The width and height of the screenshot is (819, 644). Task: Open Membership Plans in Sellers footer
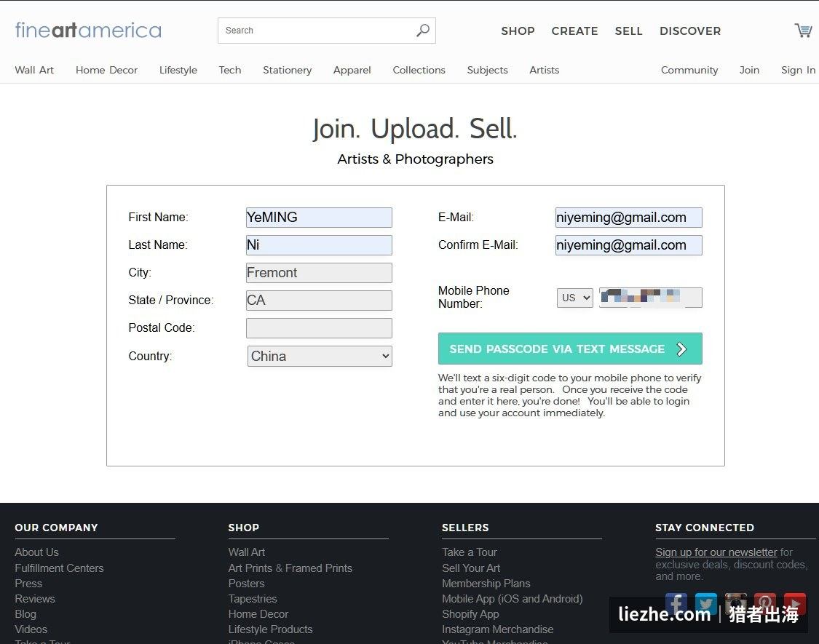[486, 584]
